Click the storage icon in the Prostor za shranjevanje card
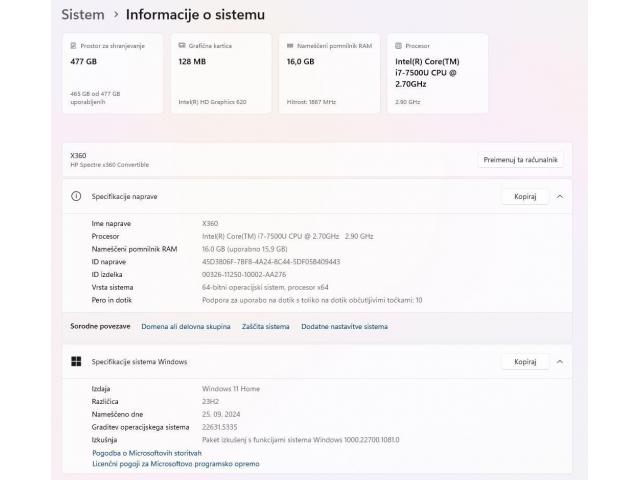This screenshot has width=640, height=480. pyautogui.click(x=73, y=46)
